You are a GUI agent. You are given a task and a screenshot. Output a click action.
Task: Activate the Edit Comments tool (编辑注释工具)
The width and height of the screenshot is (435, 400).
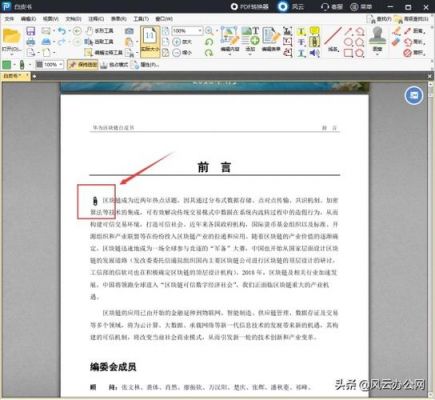click(x=104, y=53)
